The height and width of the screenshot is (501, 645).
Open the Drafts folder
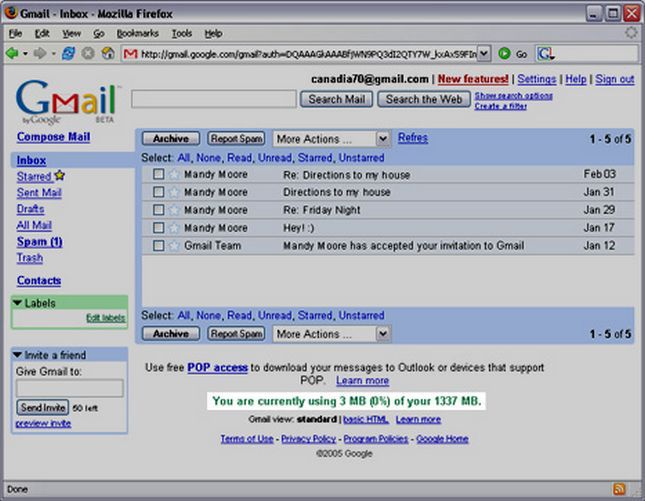coord(30,209)
